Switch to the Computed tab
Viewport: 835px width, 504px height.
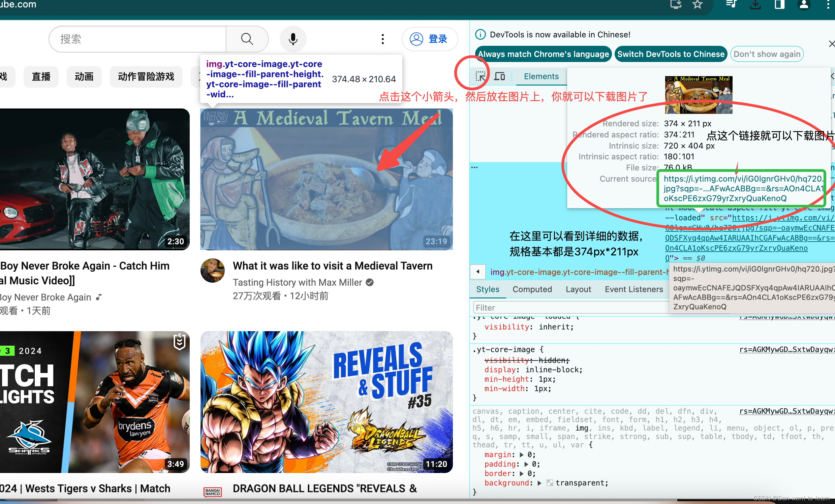(532, 289)
